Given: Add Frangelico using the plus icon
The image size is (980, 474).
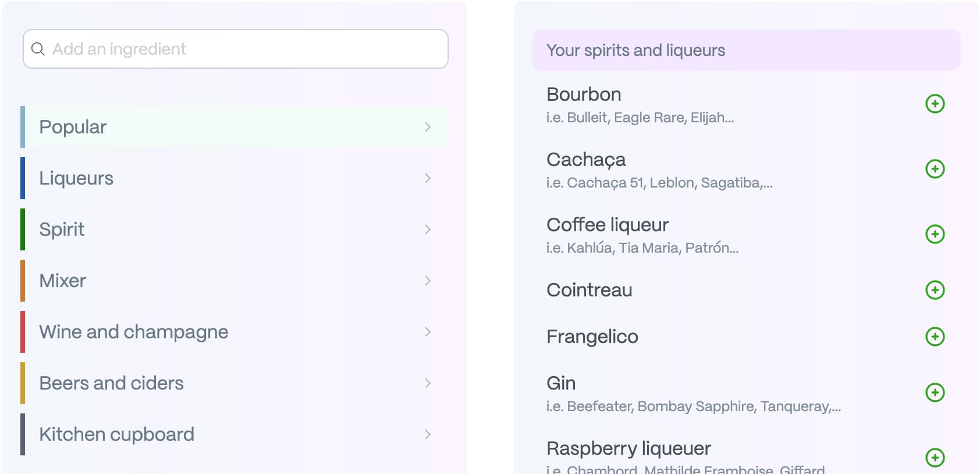Looking at the screenshot, I should [x=935, y=336].
